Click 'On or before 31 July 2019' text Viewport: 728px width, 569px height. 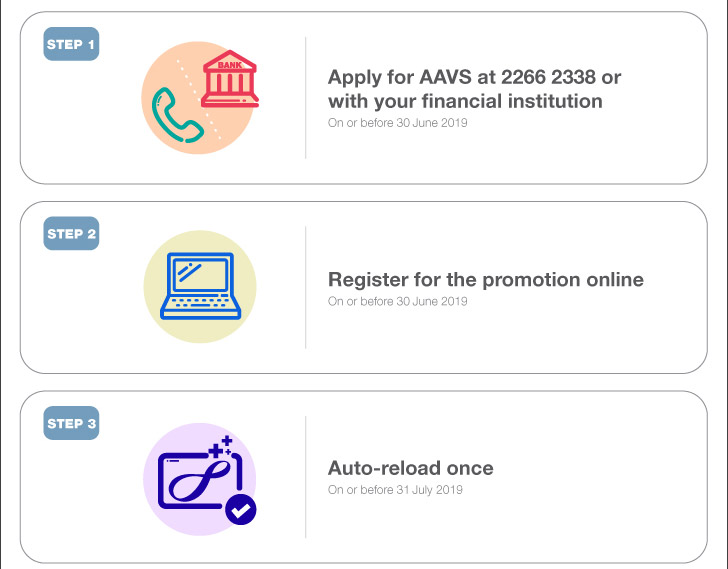[x=395, y=490]
